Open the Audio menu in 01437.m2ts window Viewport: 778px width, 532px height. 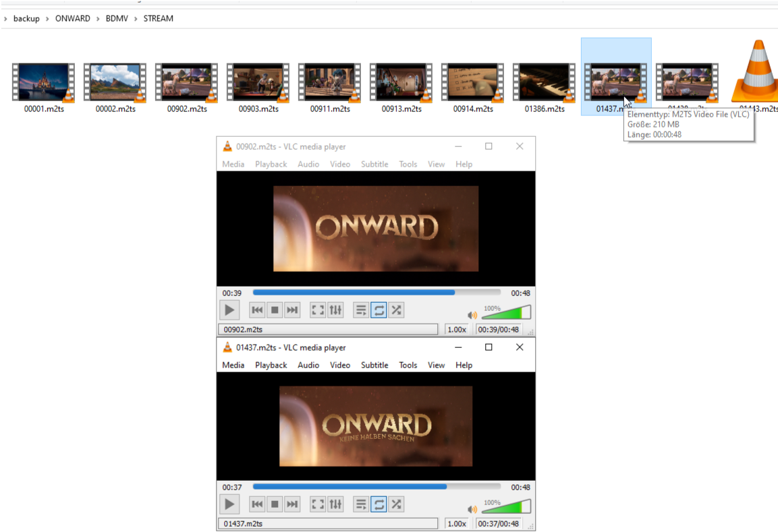tap(308, 365)
